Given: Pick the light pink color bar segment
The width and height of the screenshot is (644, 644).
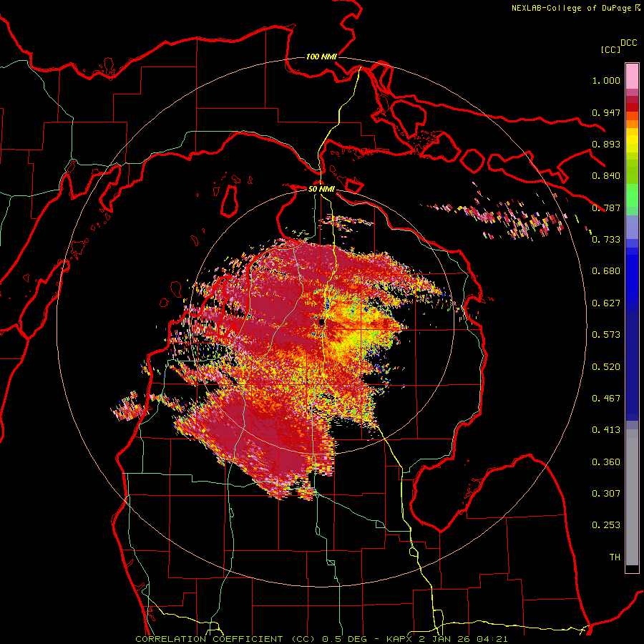Looking at the screenshot, I should click(x=632, y=76).
